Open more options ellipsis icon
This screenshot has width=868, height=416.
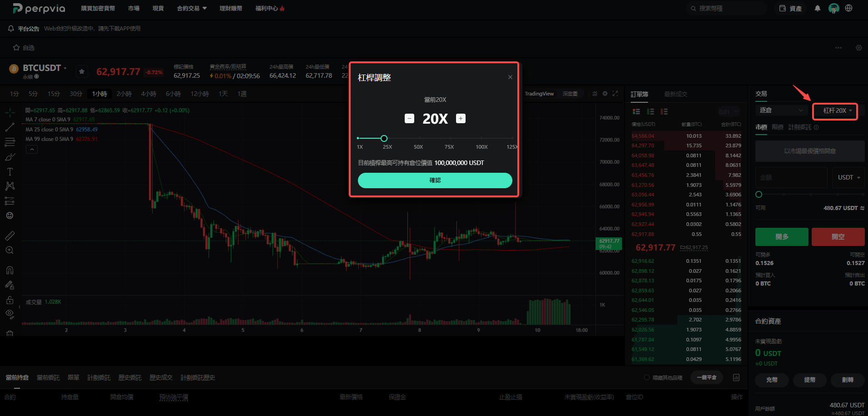[x=838, y=48]
